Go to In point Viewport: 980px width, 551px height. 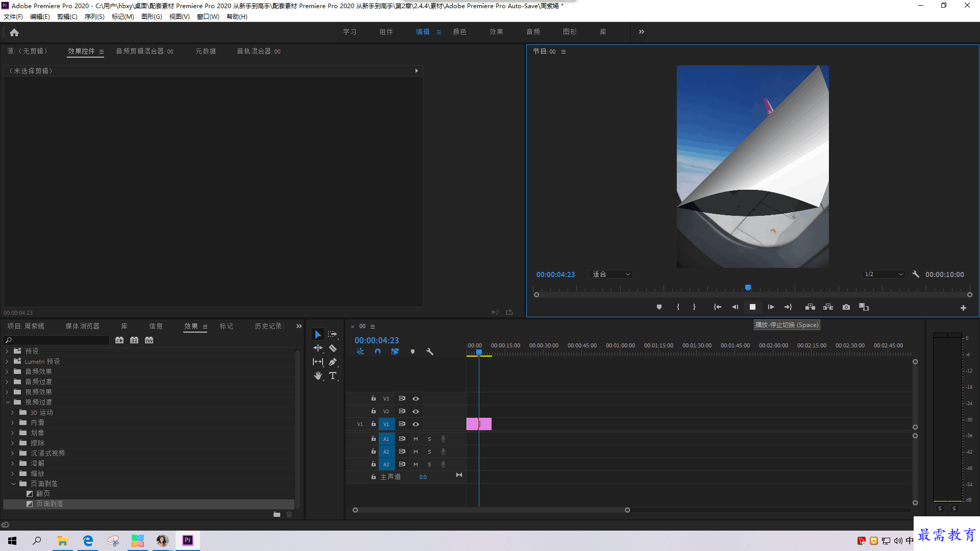click(717, 307)
